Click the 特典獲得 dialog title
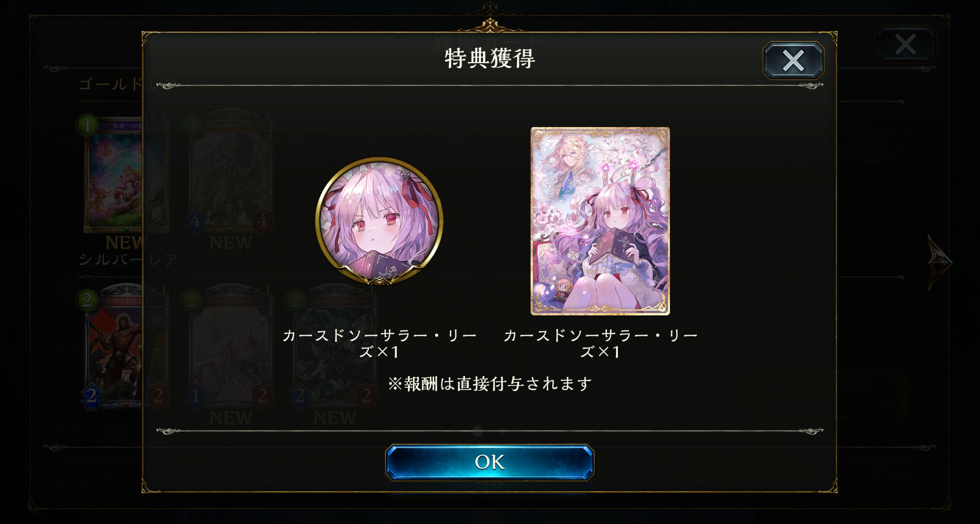Screen dimensions: 980x524 [x=490, y=59]
